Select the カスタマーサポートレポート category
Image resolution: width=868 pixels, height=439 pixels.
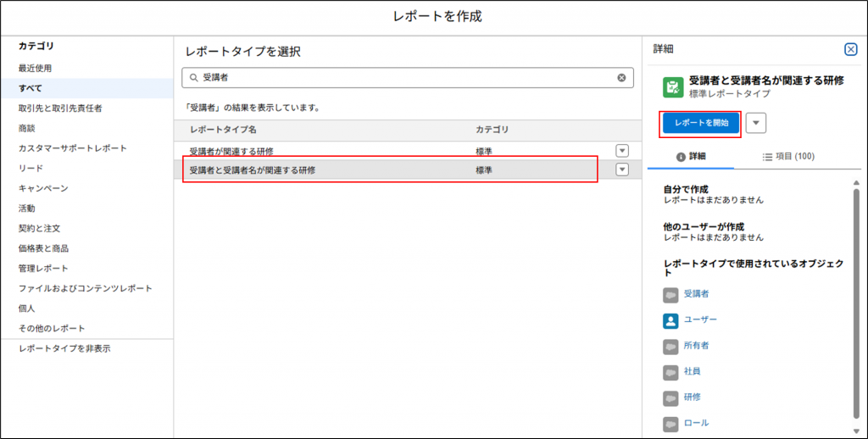click(73, 148)
